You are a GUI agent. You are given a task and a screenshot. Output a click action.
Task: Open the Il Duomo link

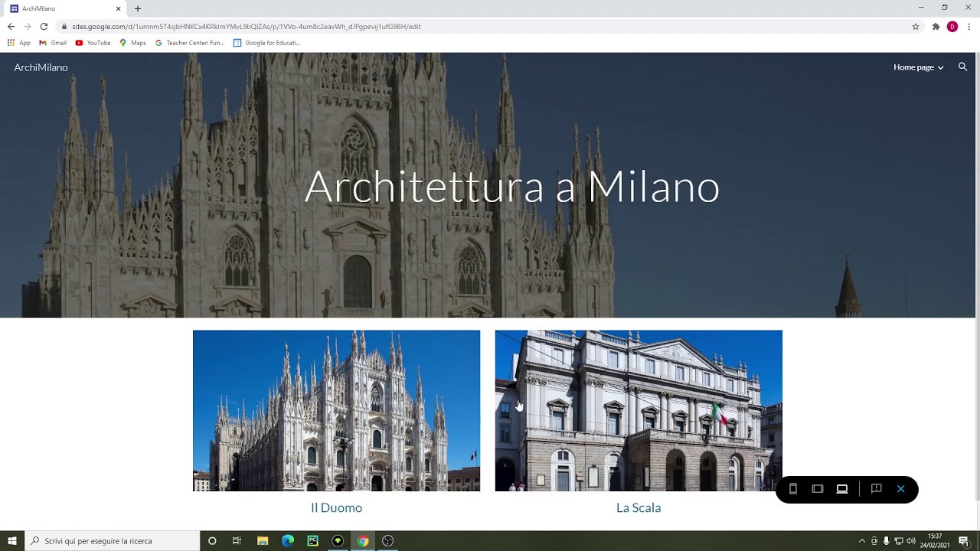click(x=336, y=507)
